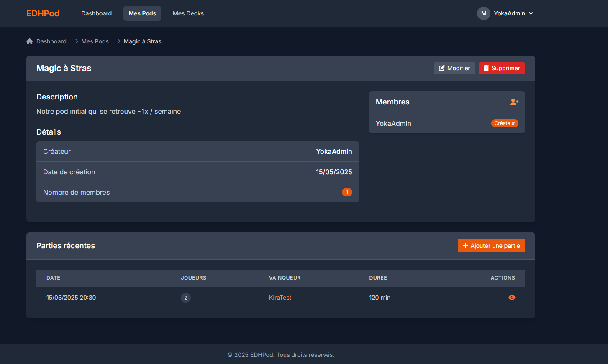Click the EDHPod logo
Image resolution: width=608 pixels, height=364 pixels.
[x=43, y=13]
